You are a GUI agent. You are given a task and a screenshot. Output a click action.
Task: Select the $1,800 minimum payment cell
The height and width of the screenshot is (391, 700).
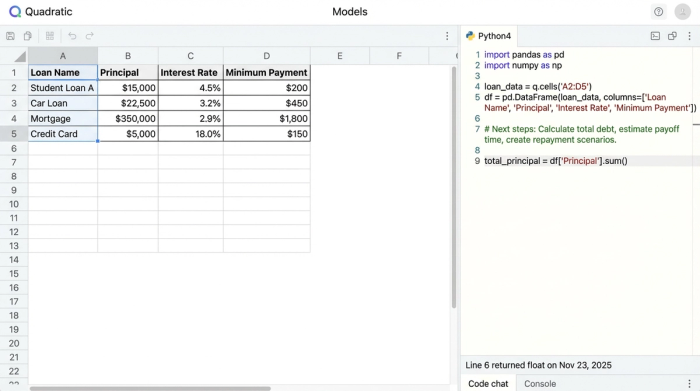pos(267,119)
